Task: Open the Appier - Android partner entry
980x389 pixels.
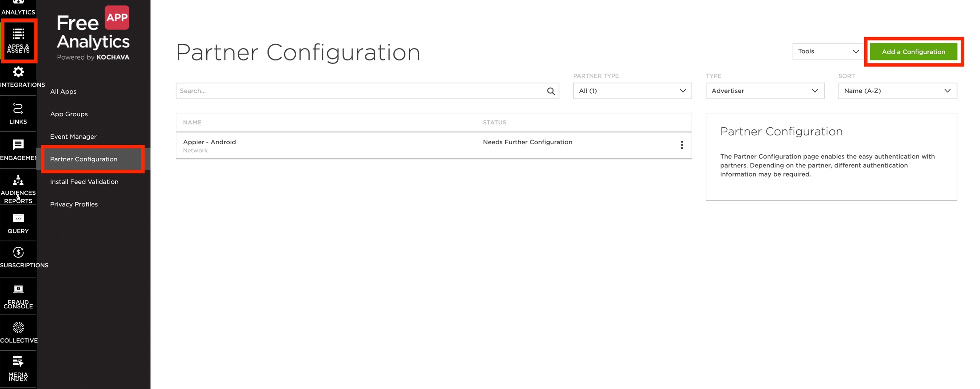Action: click(x=209, y=142)
